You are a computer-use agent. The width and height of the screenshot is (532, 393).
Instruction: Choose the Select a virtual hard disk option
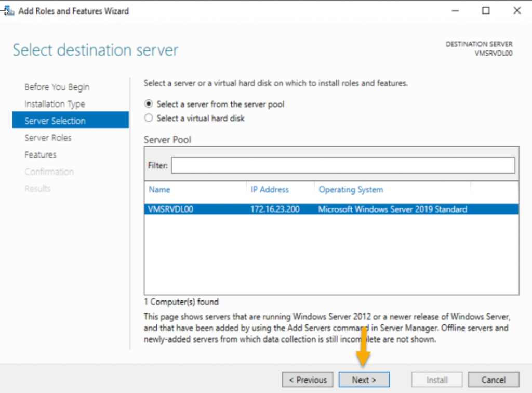pos(148,118)
